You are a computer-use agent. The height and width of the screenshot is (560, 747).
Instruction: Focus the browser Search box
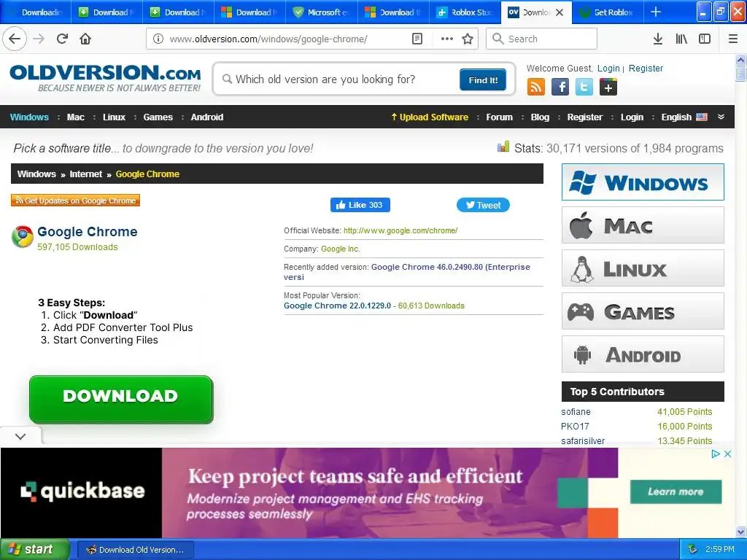pyautogui.click(x=541, y=39)
